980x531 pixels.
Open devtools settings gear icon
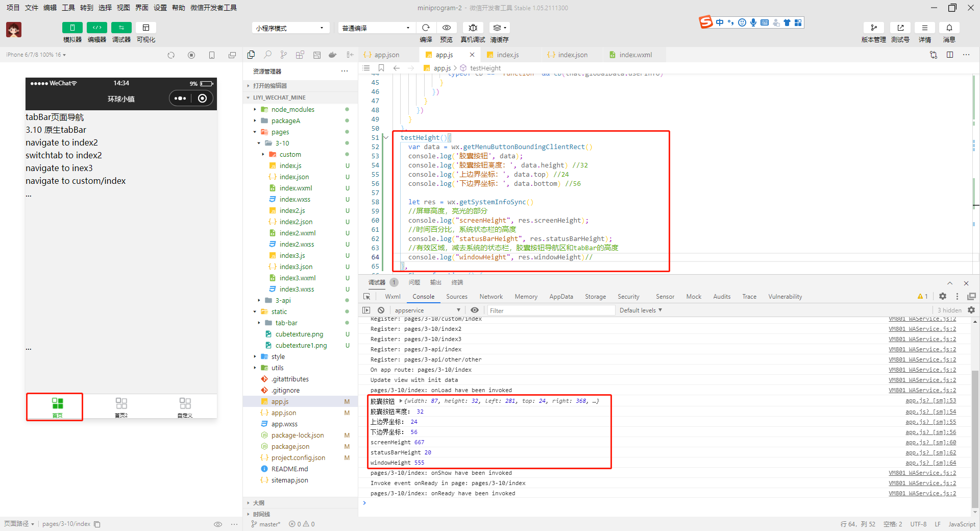coord(943,297)
